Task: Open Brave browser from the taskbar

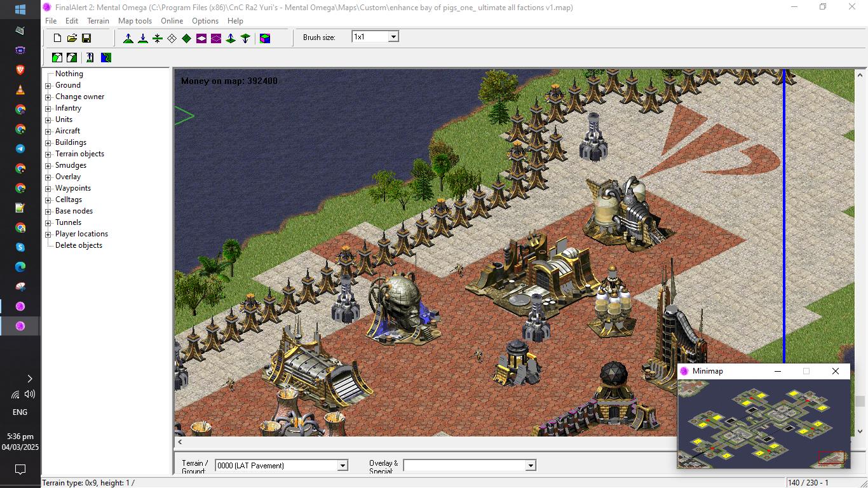Action: click(20, 69)
